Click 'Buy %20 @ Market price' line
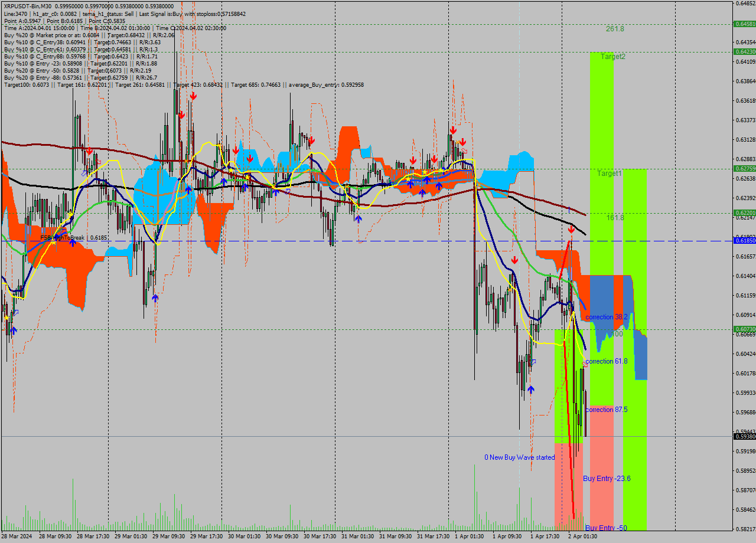 pyautogui.click(x=89, y=35)
